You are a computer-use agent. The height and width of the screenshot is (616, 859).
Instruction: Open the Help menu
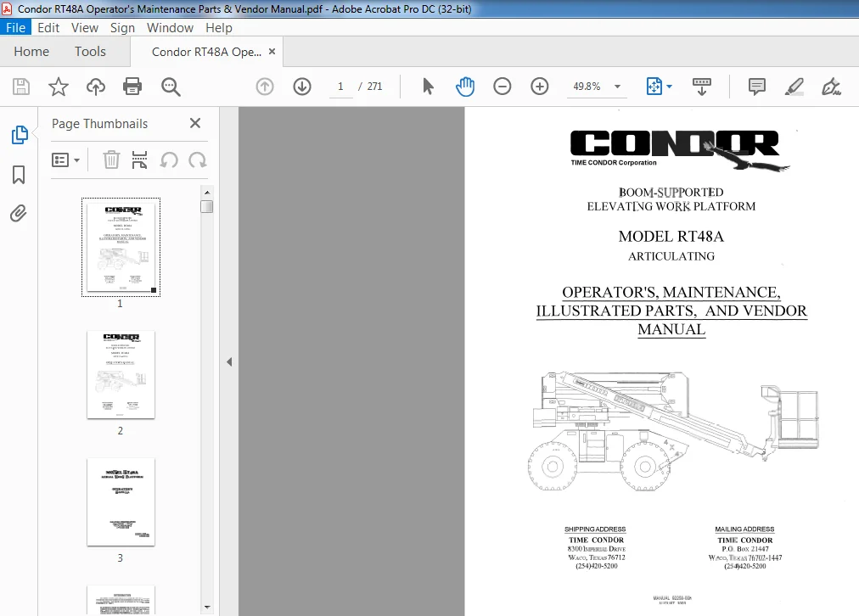pyautogui.click(x=219, y=27)
